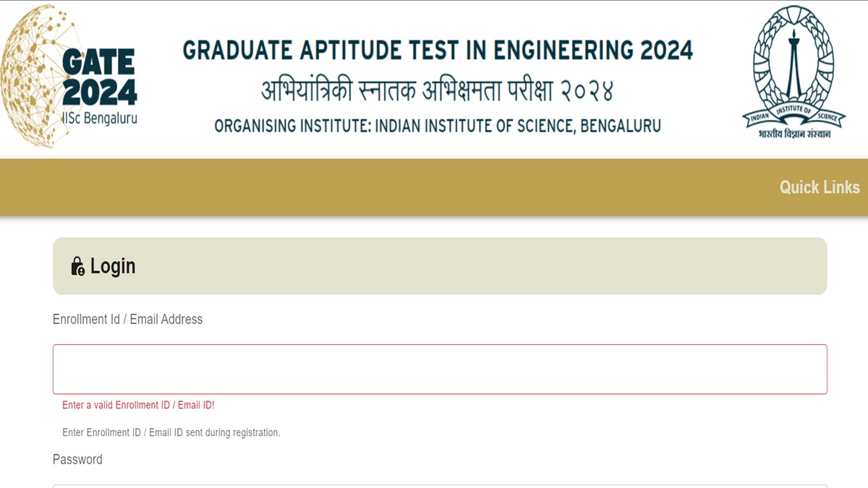Click the Enrollment Id / Email Address label
Screen dimensions: 868x488
(127, 320)
